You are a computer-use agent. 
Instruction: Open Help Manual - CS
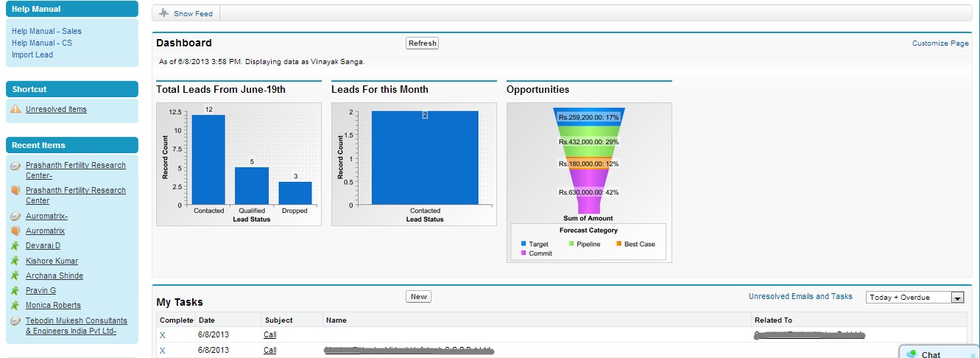(42, 43)
